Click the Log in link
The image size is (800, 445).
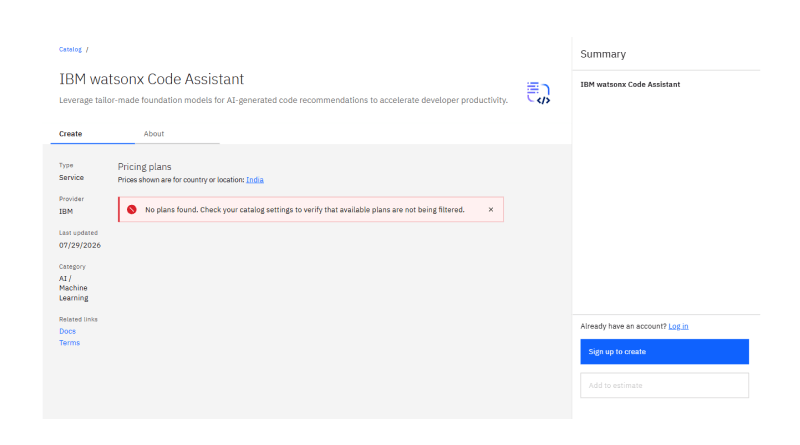tap(678, 326)
